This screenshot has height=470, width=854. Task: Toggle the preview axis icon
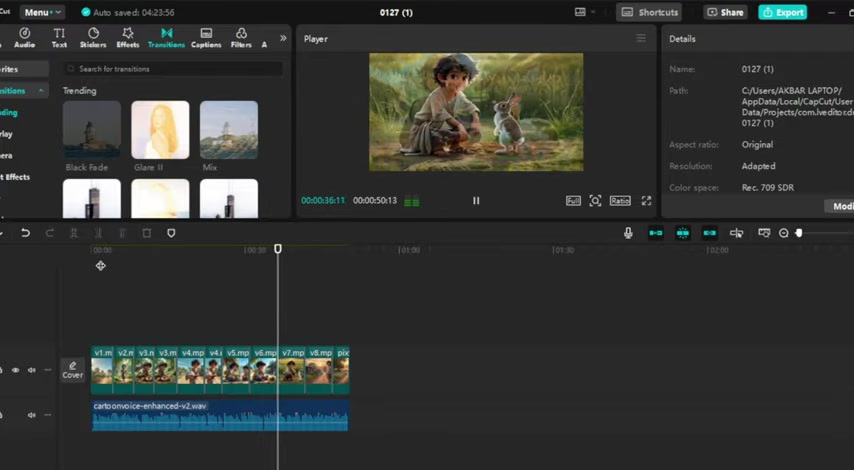pyautogui.click(x=736, y=233)
